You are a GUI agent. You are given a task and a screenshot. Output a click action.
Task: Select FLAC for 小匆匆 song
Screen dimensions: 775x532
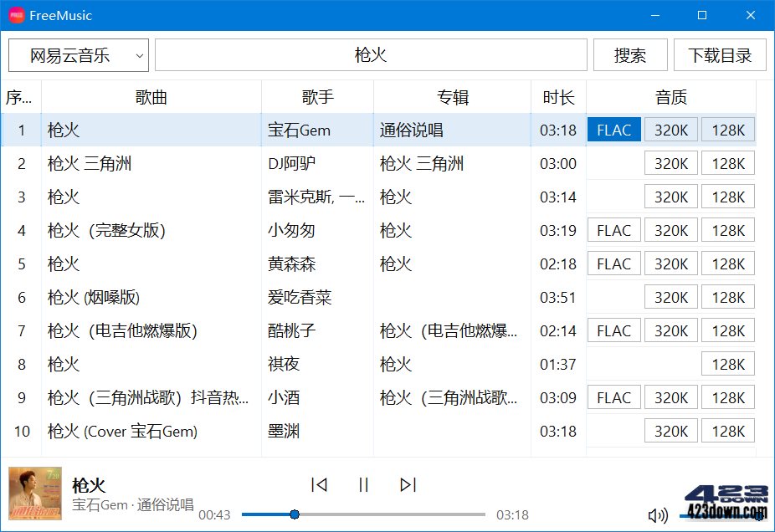pyautogui.click(x=613, y=230)
